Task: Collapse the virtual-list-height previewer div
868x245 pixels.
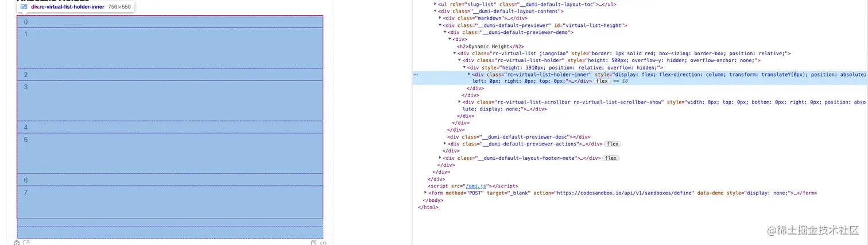Action: click(440, 25)
